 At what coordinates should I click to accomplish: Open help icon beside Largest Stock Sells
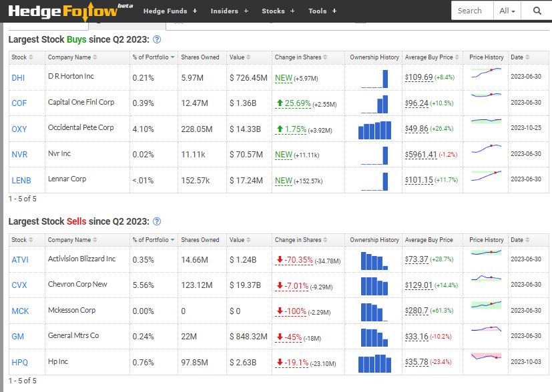click(x=157, y=221)
